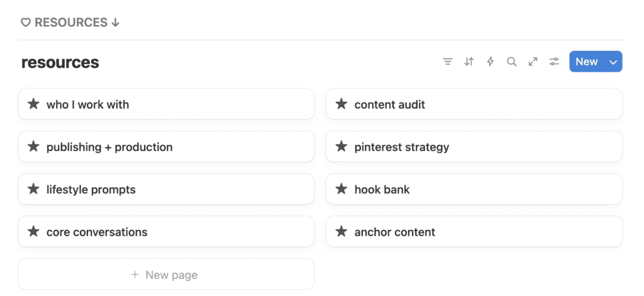Screen dimensions: 644x296
Task: Click the star icon beside content audit
Action: (x=341, y=104)
